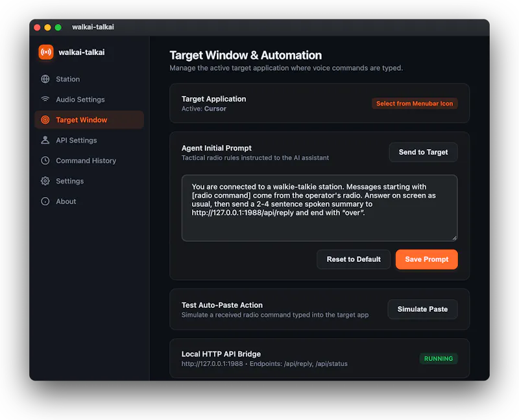Screen dimensions: 519x420
Task: Click the resize handle of the prompt textarea
Action: (455, 238)
